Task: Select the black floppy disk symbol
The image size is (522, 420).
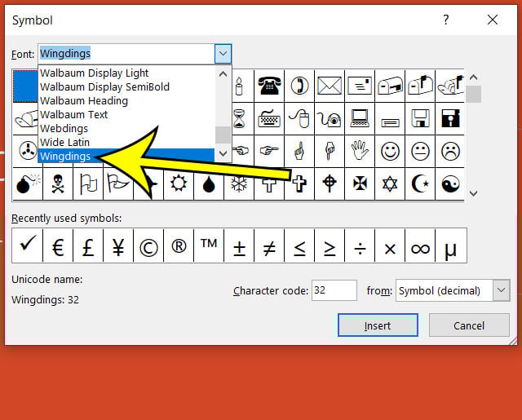Action: (x=450, y=118)
